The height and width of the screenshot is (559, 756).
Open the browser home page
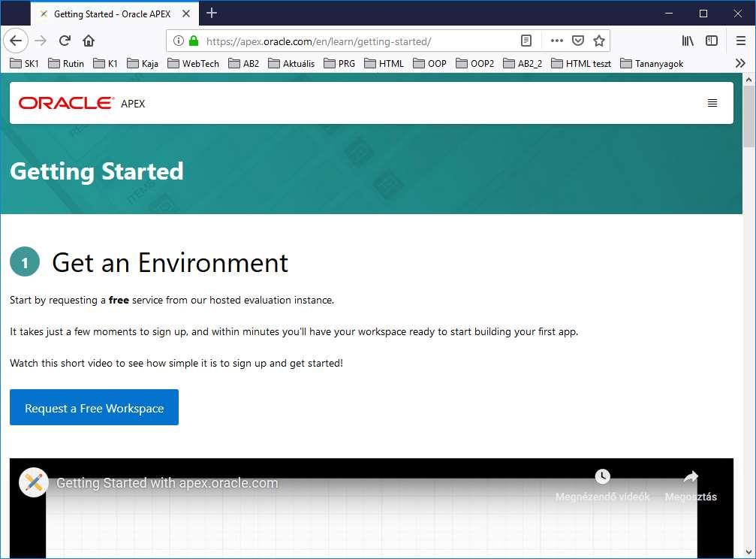pyautogui.click(x=89, y=41)
